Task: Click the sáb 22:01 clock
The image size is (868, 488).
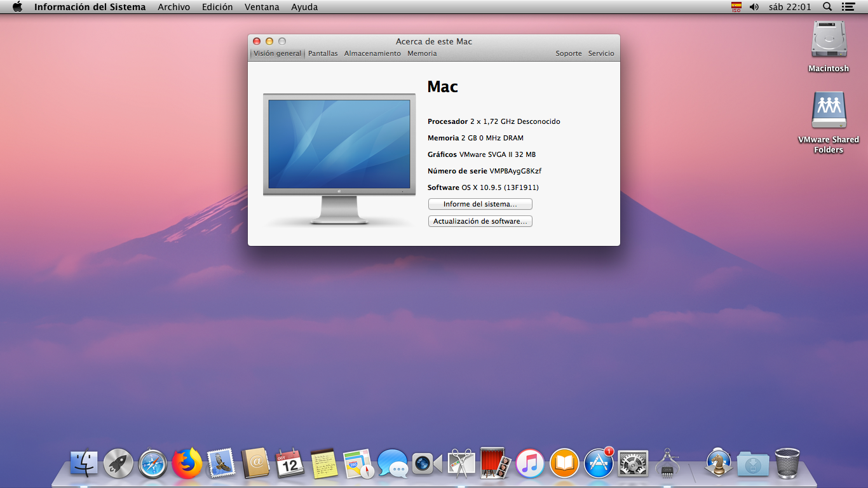Action: 790,7
